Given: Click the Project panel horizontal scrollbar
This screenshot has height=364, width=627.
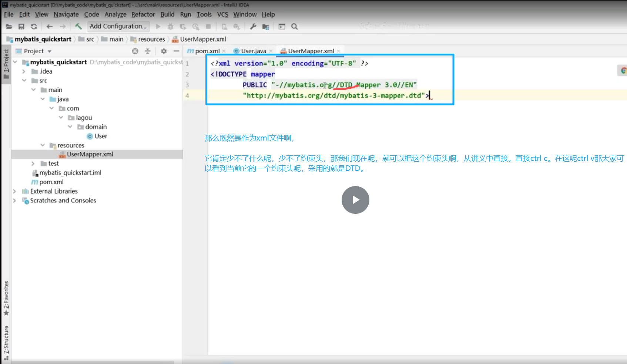Looking at the screenshot, I should pos(93,362).
